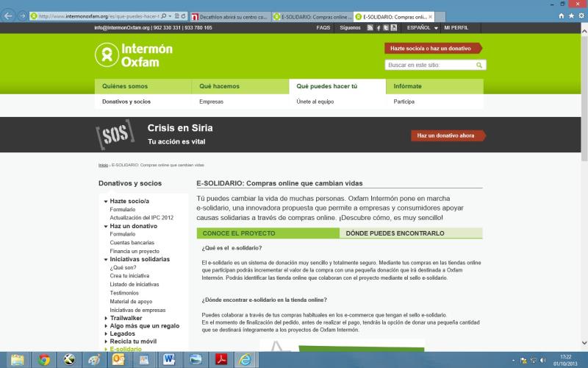Expand Algo más que un regalo
Screen dimensions: 588x368
tap(106, 326)
